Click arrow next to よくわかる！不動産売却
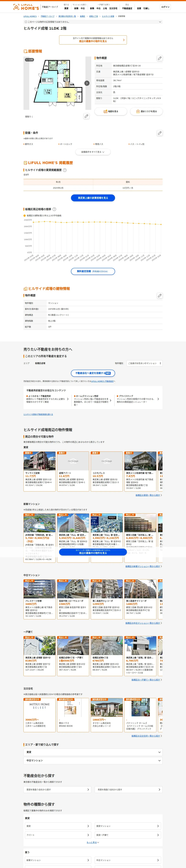The width and height of the screenshot is (186, 868). [68, 399]
